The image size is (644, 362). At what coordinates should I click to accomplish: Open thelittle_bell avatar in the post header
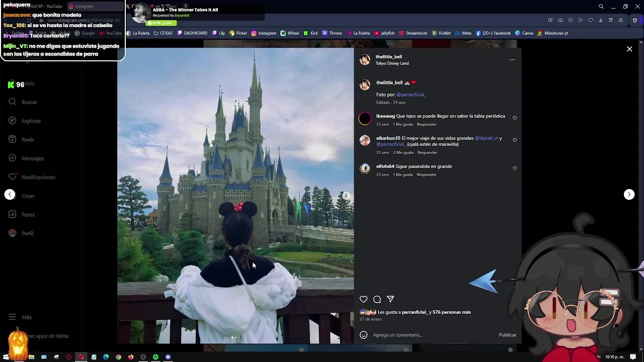365,60
